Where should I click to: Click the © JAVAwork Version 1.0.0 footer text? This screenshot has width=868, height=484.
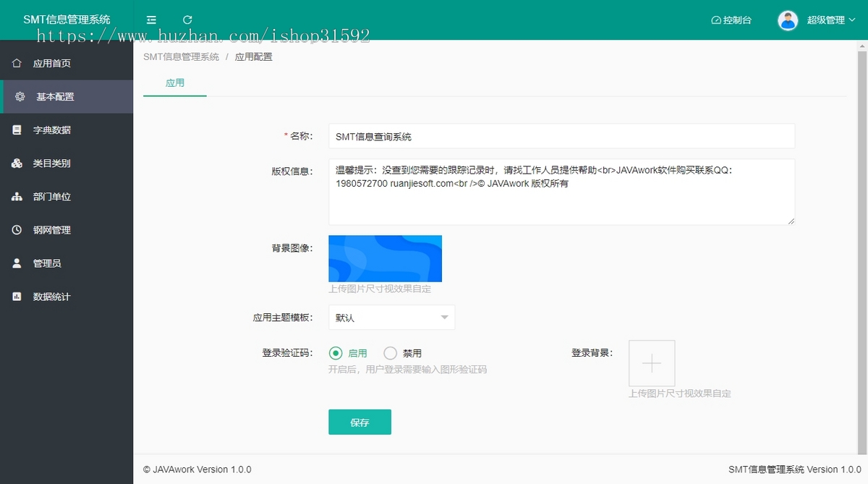197,470
